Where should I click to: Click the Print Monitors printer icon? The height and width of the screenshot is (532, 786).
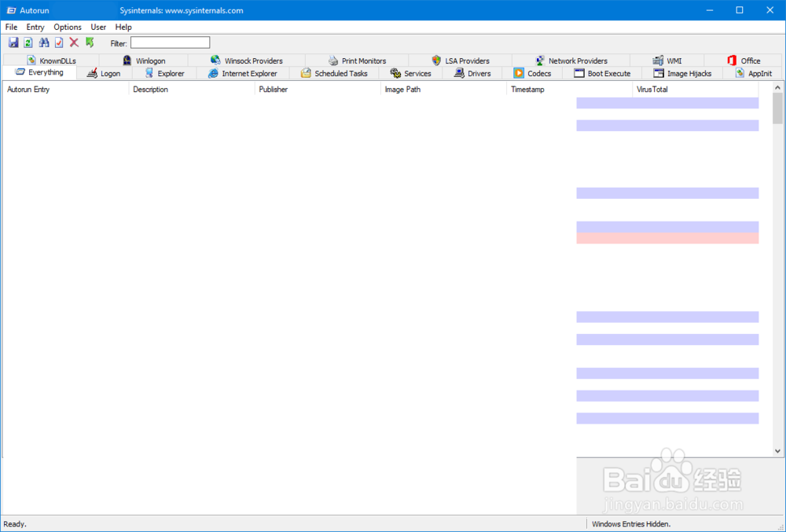(333, 61)
